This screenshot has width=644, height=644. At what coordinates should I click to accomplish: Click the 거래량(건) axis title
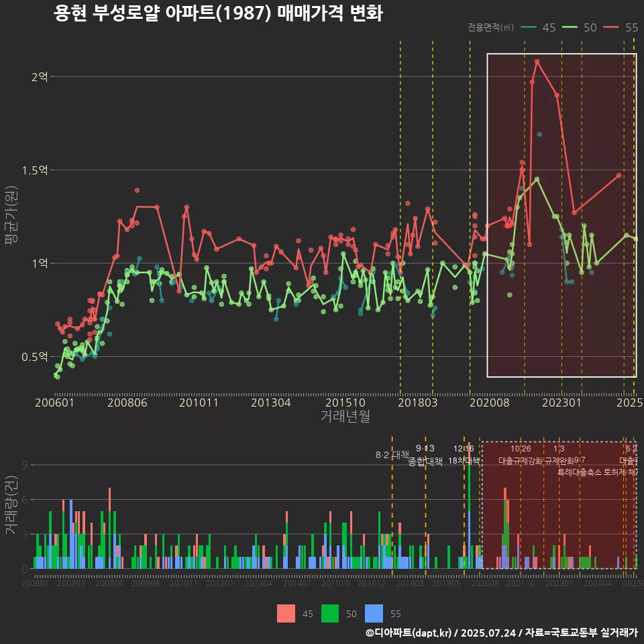coord(11,505)
